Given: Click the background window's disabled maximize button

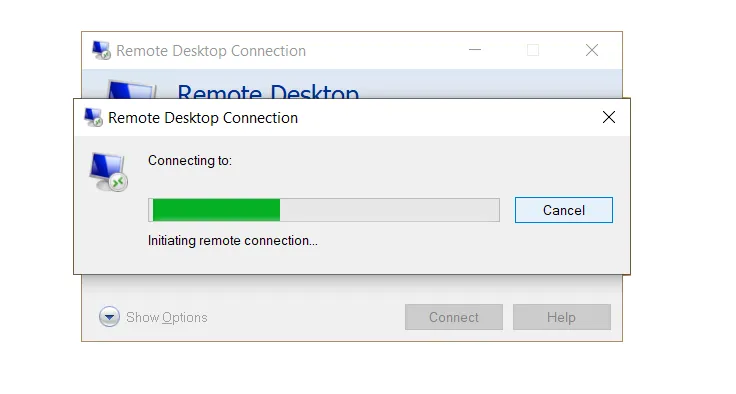Looking at the screenshot, I should [x=533, y=50].
